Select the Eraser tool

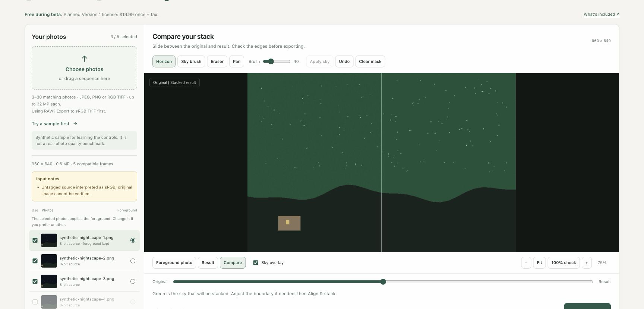pyautogui.click(x=217, y=62)
